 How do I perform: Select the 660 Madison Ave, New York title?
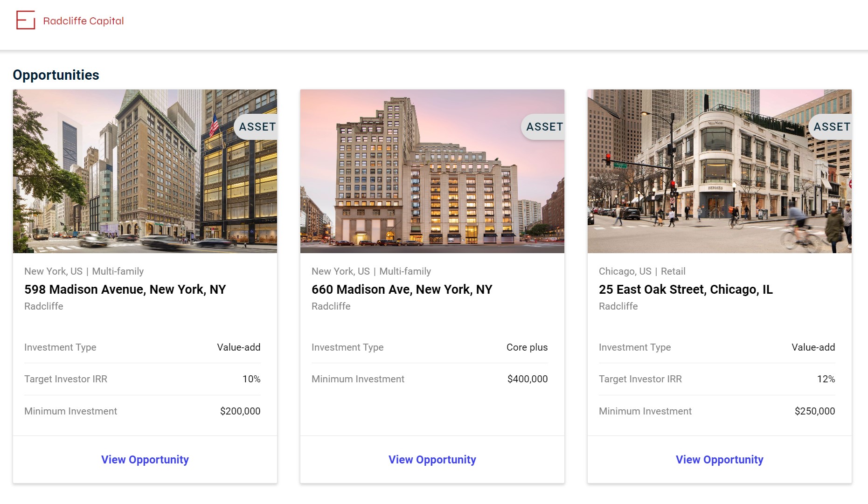[x=402, y=290]
